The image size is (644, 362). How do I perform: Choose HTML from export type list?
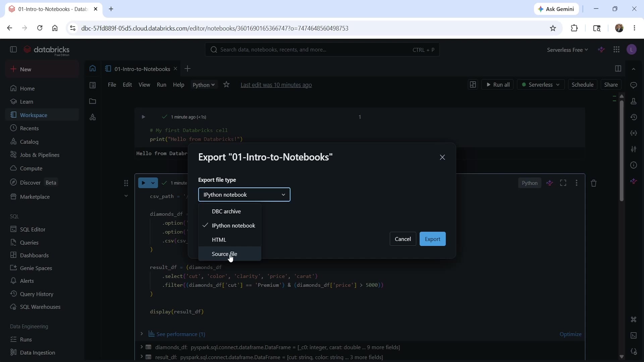coord(230,240)
